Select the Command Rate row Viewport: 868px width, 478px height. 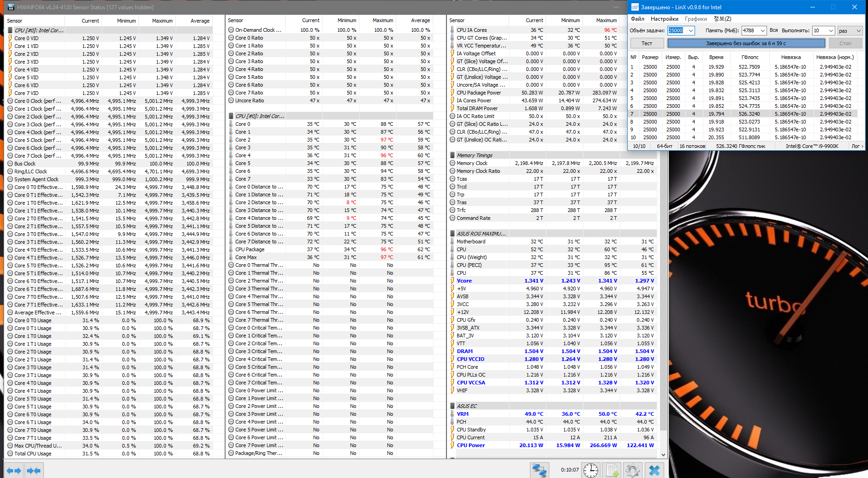[552, 218]
